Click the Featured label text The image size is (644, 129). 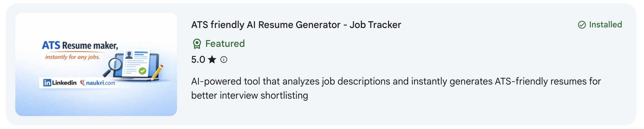(x=225, y=44)
